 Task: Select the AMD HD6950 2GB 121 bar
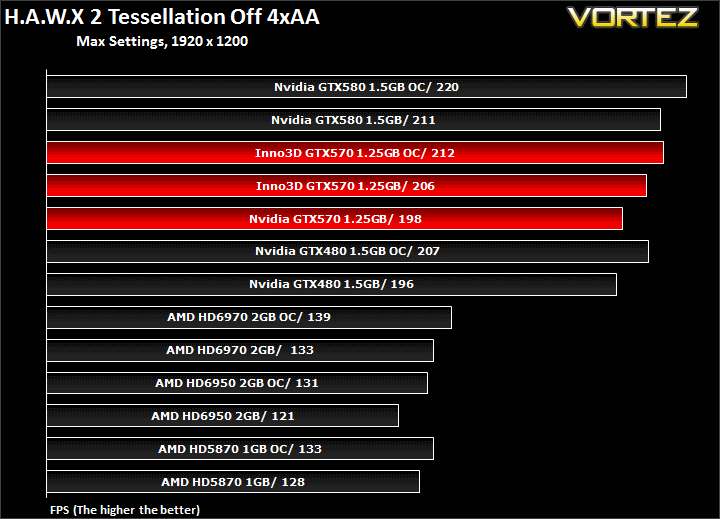(x=223, y=416)
